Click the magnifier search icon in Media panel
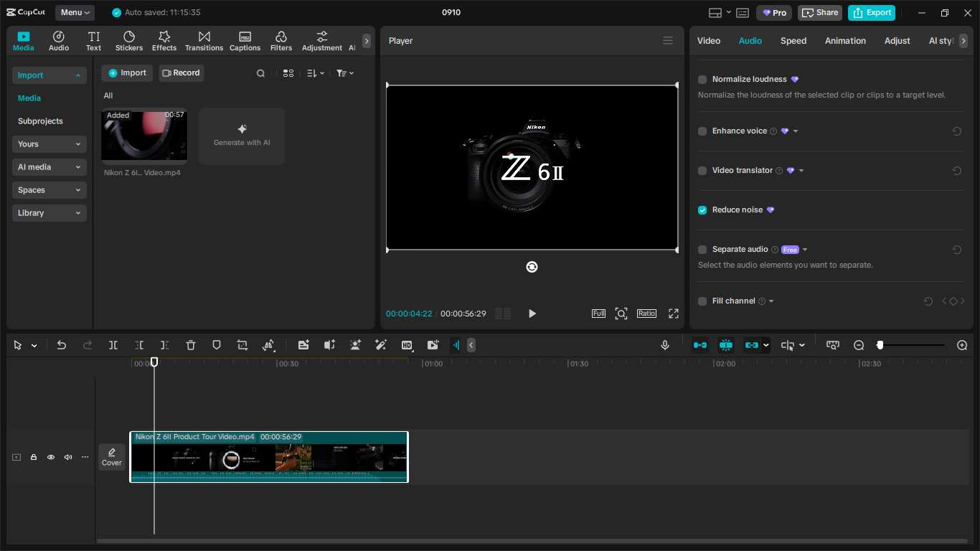Screen dimensions: 980x551 pos(260,72)
